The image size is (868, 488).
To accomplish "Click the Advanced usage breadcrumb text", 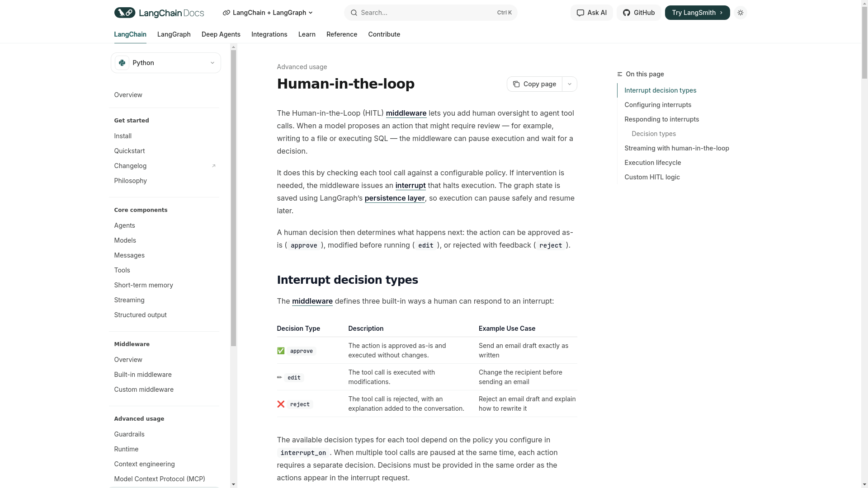I will 302,67.
